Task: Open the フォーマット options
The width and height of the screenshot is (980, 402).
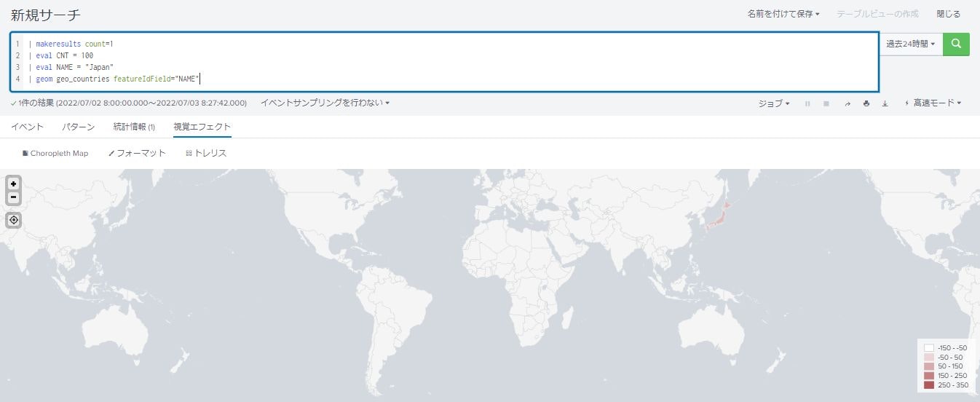Action: coord(137,154)
